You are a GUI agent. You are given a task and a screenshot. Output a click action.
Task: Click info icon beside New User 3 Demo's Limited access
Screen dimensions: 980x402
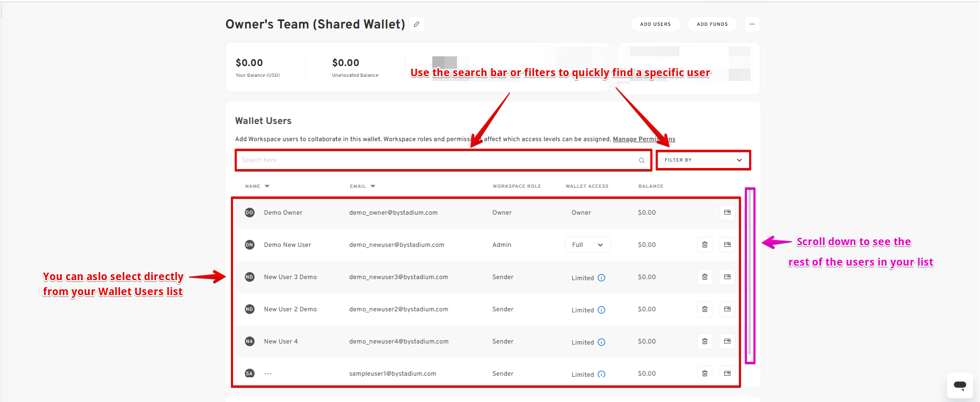coord(601,278)
